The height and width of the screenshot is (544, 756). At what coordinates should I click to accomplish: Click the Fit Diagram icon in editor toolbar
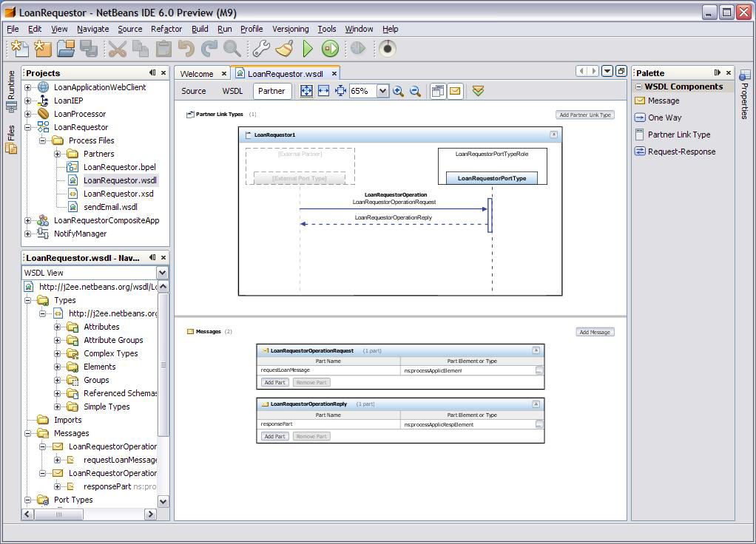tap(306, 91)
